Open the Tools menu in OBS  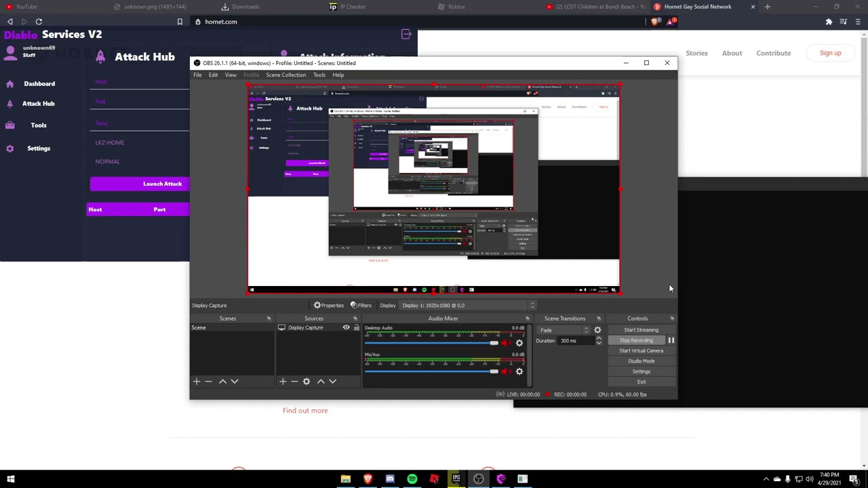pyautogui.click(x=319, y=75)
